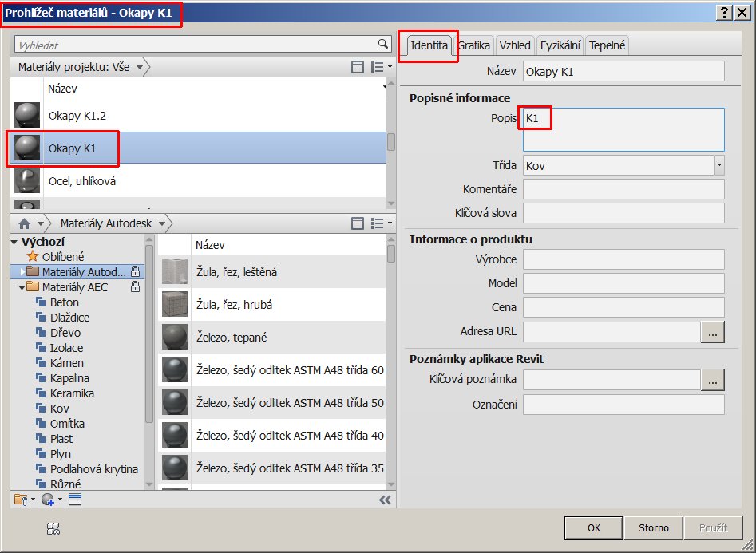Select Žula, řez, leštěná material
756x553 pixels.
[272, 272]
